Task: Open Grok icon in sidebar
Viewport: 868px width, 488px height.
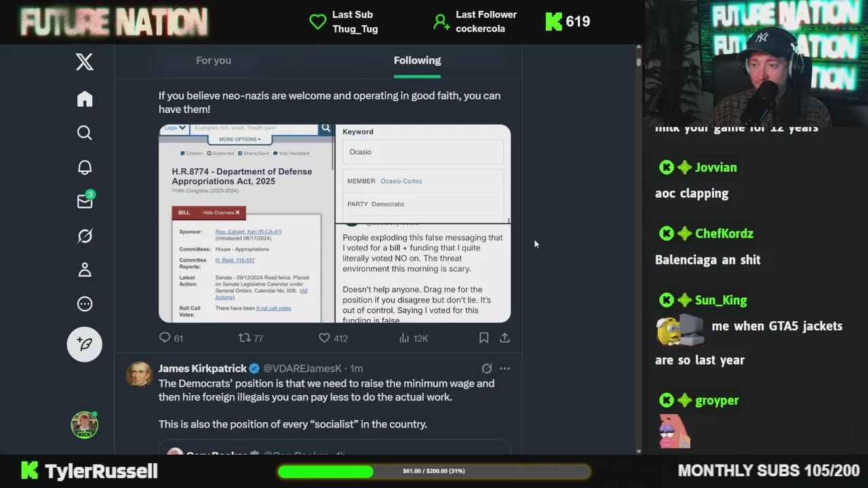Action: click(84, 236)
